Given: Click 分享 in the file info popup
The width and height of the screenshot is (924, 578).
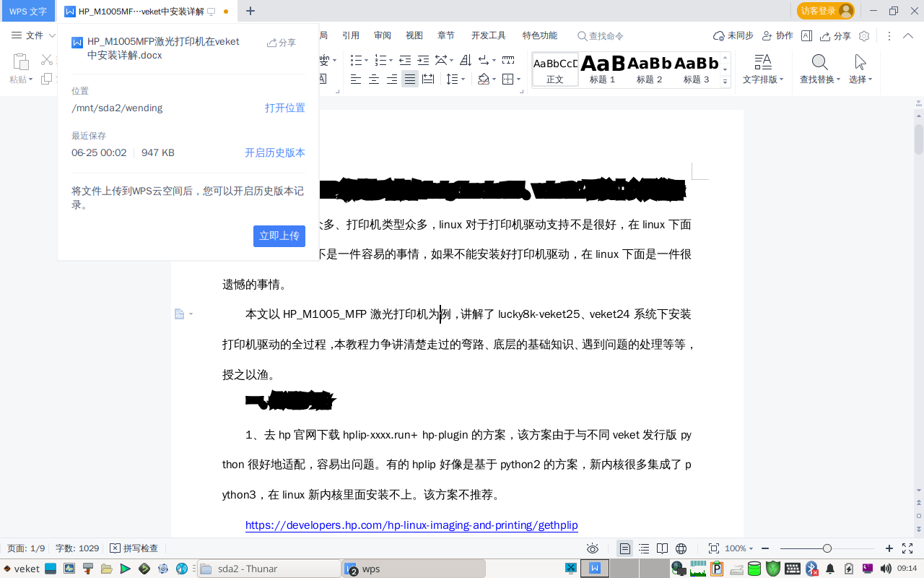Looking at the screenshot, I should coord(282,43).
